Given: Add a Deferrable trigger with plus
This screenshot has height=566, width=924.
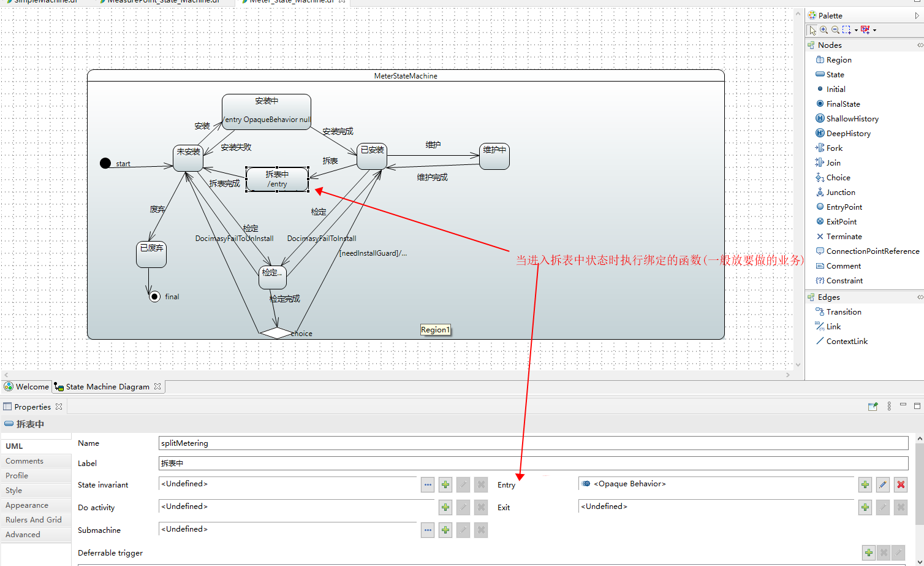Looking at the screenshot, I should [x=869, y=553].
